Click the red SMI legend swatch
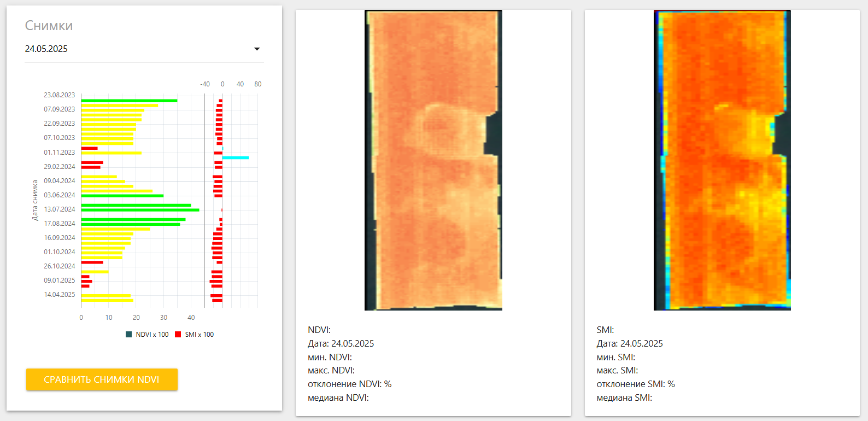 (x=178, y=335)
